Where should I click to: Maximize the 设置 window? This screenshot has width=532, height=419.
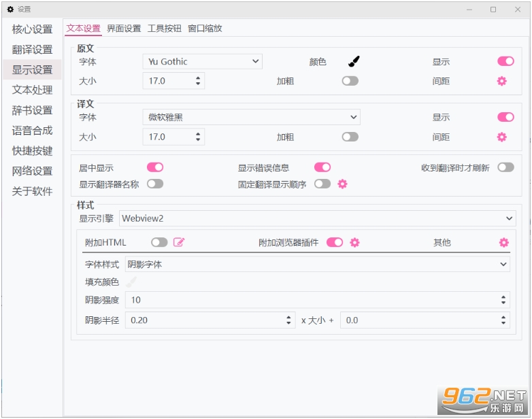(493, 10)
